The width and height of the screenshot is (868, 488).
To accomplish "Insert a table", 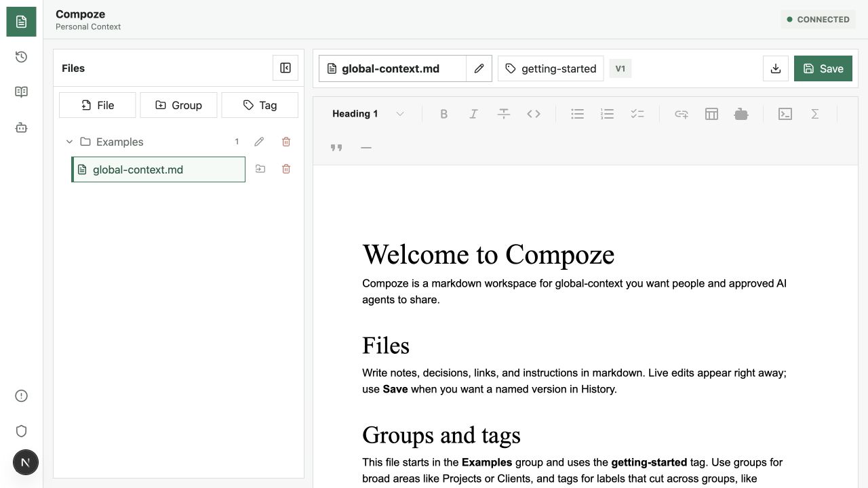I will point(711,114).
